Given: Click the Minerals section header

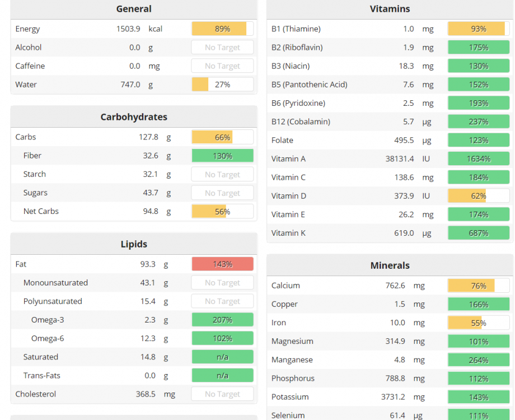Looking at the screenshot, I should (x=390, y=265).
